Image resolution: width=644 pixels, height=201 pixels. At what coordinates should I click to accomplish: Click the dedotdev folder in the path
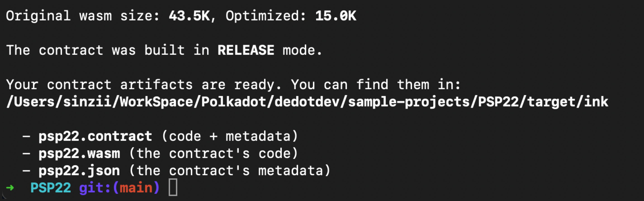[x=307, y=102]
